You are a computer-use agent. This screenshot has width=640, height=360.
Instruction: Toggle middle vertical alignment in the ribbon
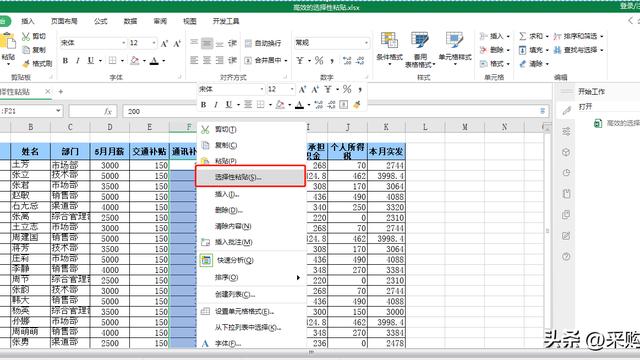207,43
